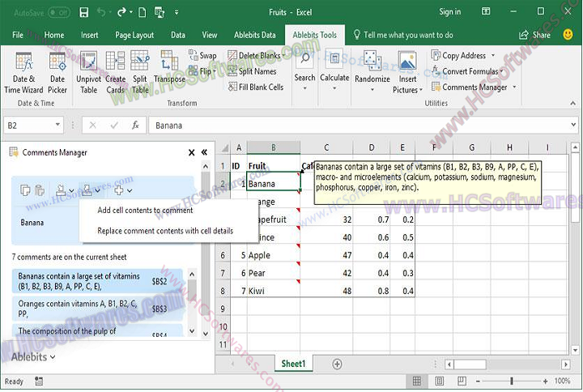Add a new sheet with plus icon
This screenshot has height=392, width=583.
coord(337,364)
